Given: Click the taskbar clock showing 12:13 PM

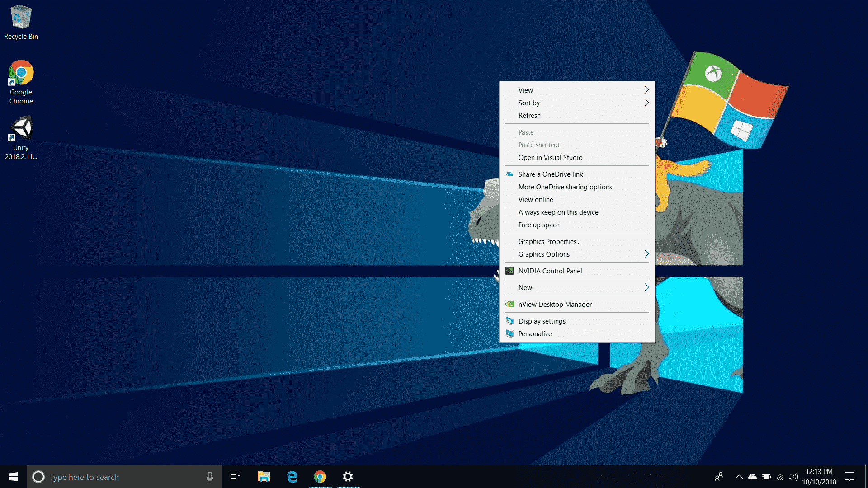Looking at the screenshot, I should click(x=819, y=477).
